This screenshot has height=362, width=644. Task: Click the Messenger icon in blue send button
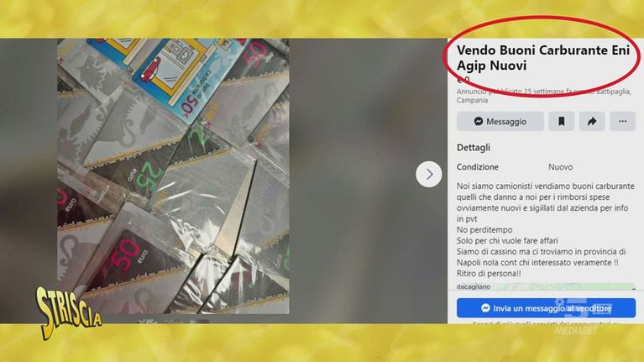[485, 307]
